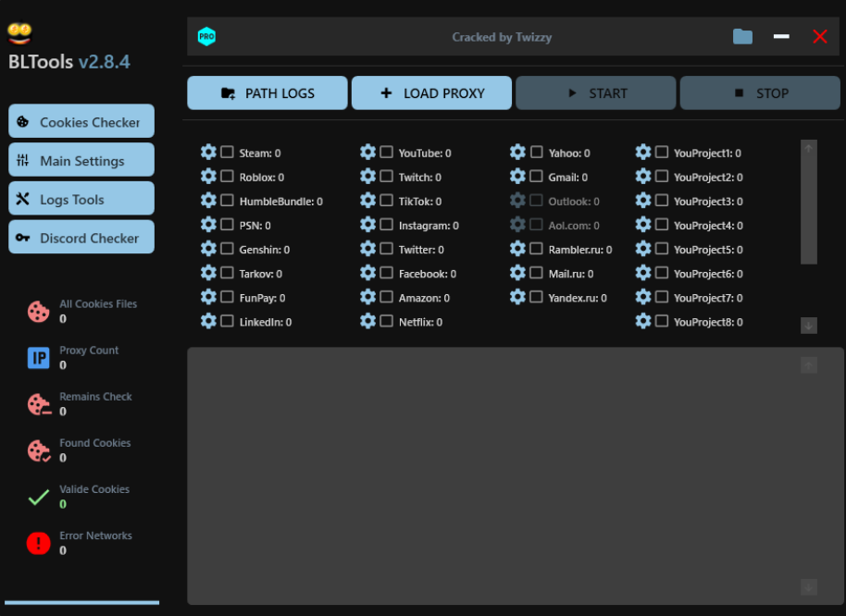846x616 pixels.
Task: Click the blue IP proxy count icon
Action: [x=38, y=358]
